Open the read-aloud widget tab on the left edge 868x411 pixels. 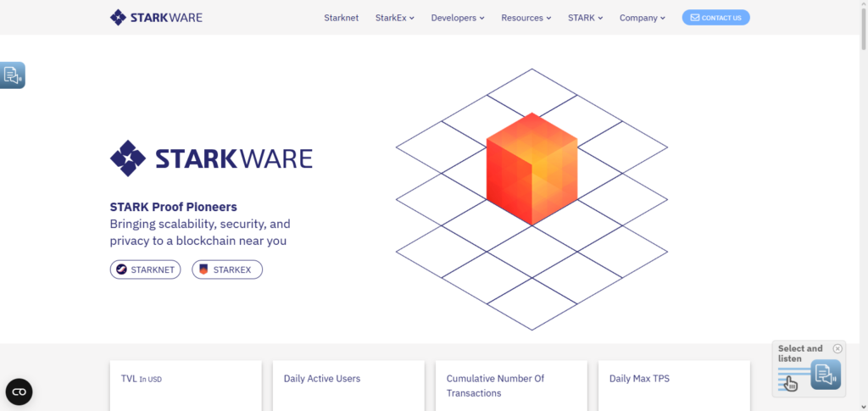point(12,75)
